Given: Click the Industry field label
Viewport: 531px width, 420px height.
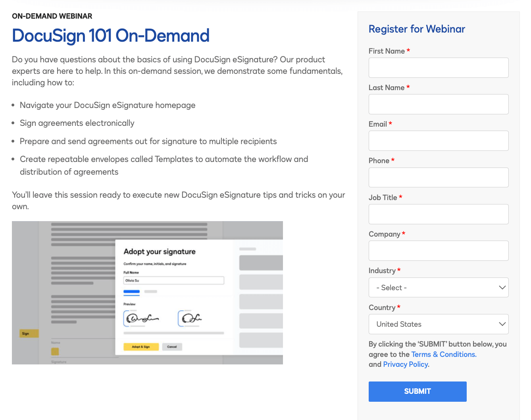Looking at the screenshot, I should point(382,270).
